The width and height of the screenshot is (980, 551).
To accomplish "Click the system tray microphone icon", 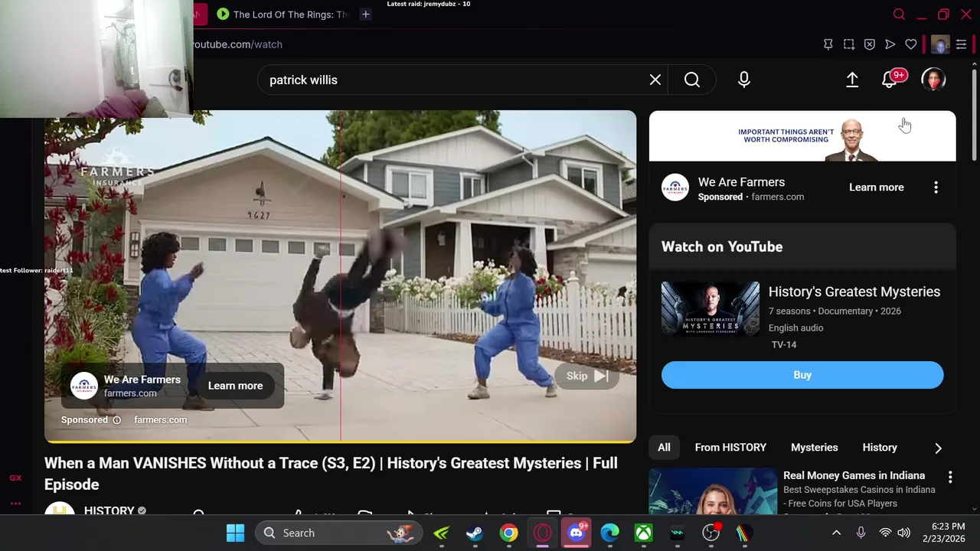I will pyautogui.click(x=861, y=533).
